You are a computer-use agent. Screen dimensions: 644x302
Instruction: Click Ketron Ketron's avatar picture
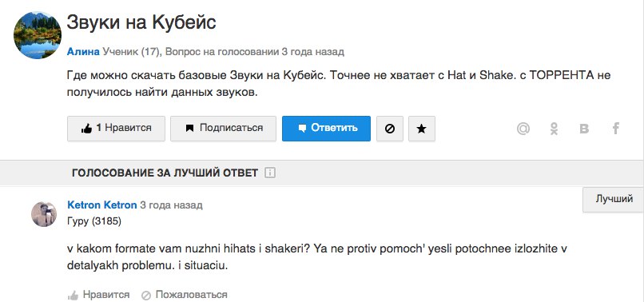pyautogui.click(x=44, y=214)
